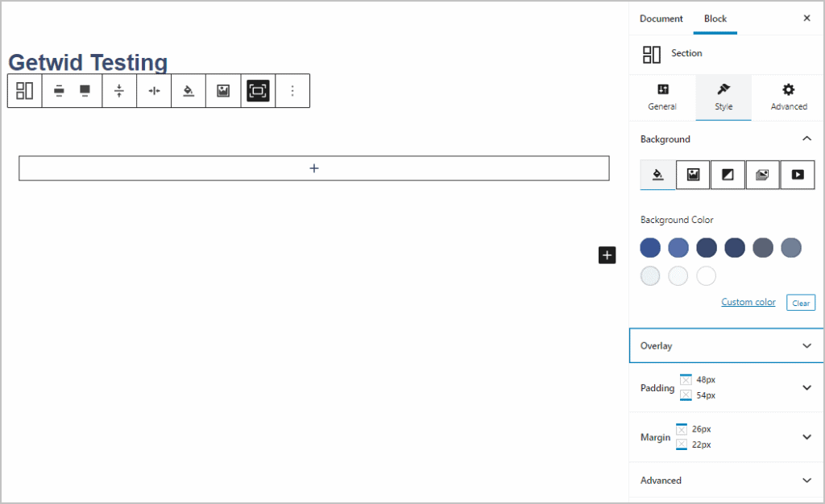Select the background image type icon

click(x=693, y=175)
